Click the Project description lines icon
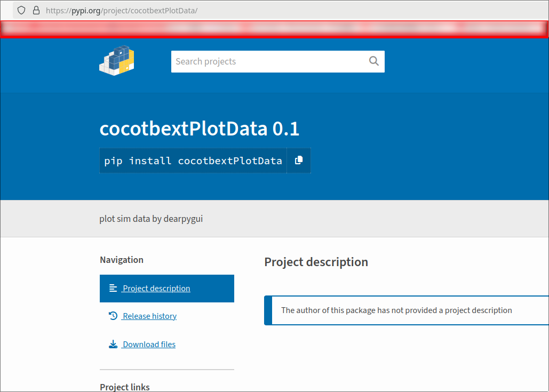This screenshot has height=392, width=549. [113, 288]
